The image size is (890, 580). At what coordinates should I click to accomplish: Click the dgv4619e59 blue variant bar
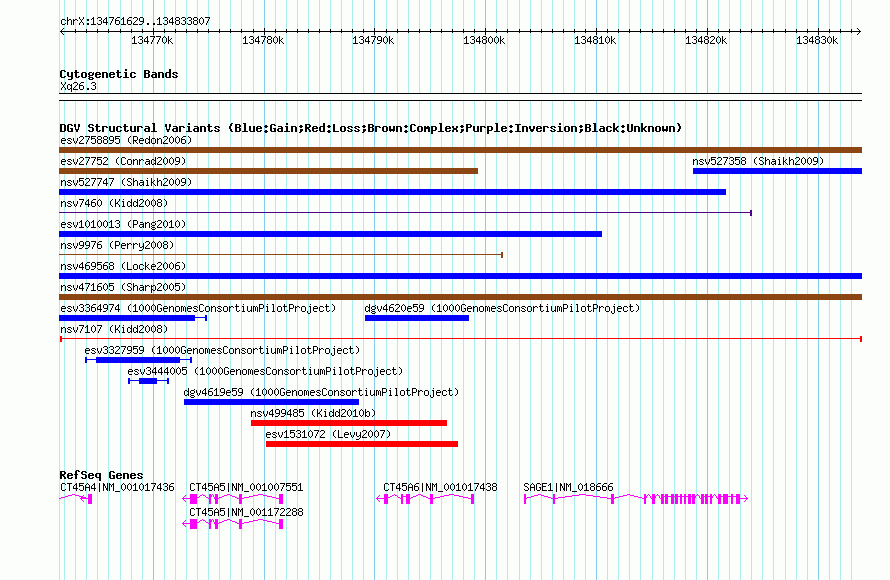point(271,402)
